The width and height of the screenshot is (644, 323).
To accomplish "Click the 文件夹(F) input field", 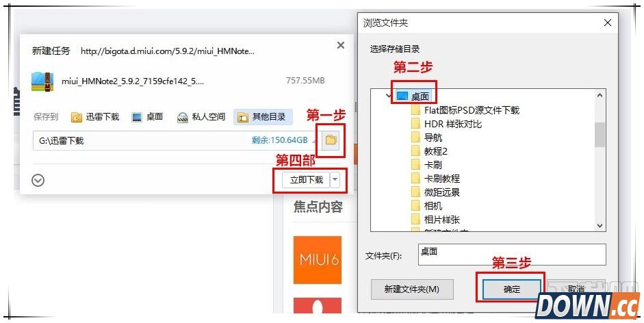I will [512, 255].
